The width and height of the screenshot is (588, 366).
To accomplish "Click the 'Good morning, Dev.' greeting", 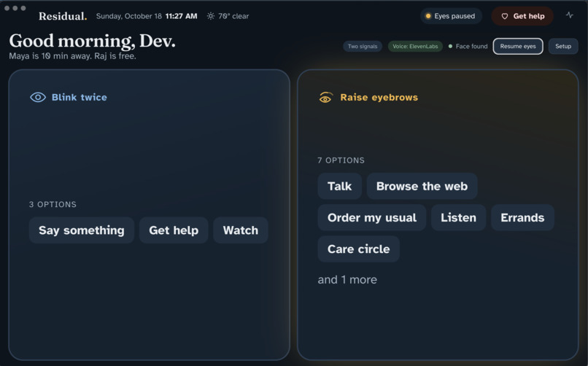I will 92,40.
